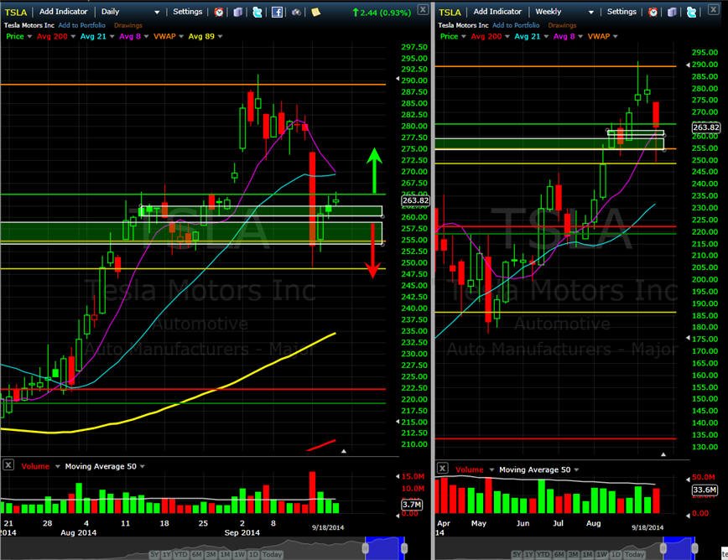Click Drawings link in Daily chart
This screenshot has width=728, height=560.
point(128,25)
